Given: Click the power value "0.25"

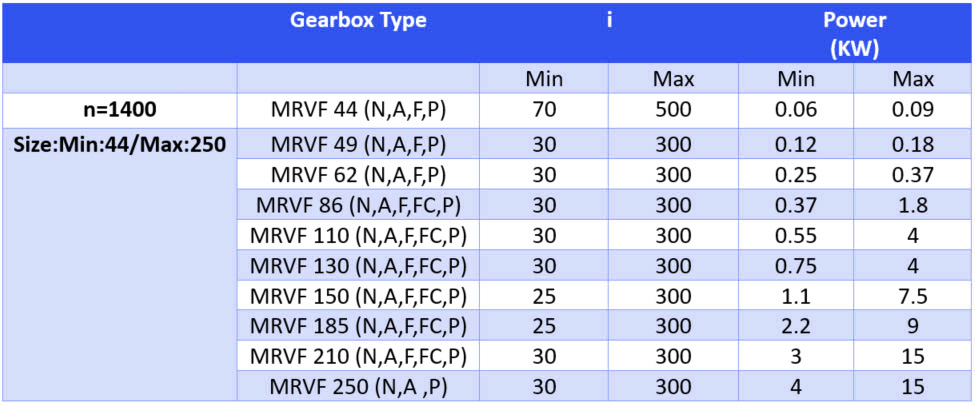Looking at the screenshot, I should (x=795, y=174).
